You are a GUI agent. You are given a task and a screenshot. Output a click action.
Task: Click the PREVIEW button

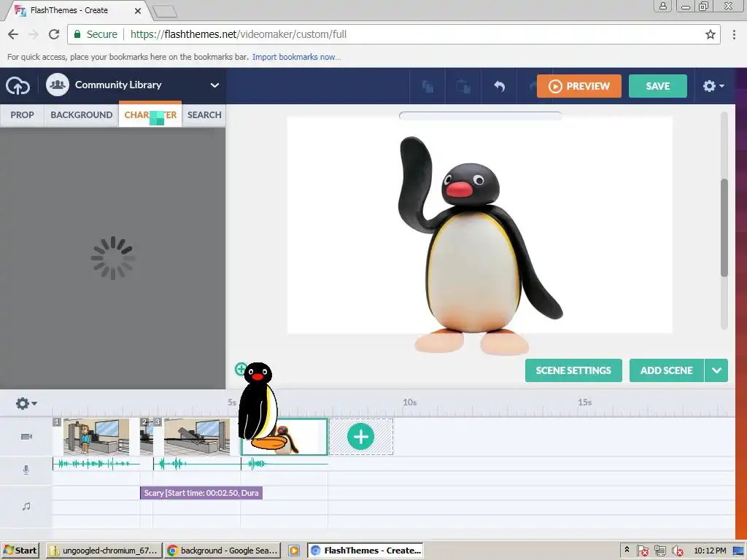click(578, 86)
